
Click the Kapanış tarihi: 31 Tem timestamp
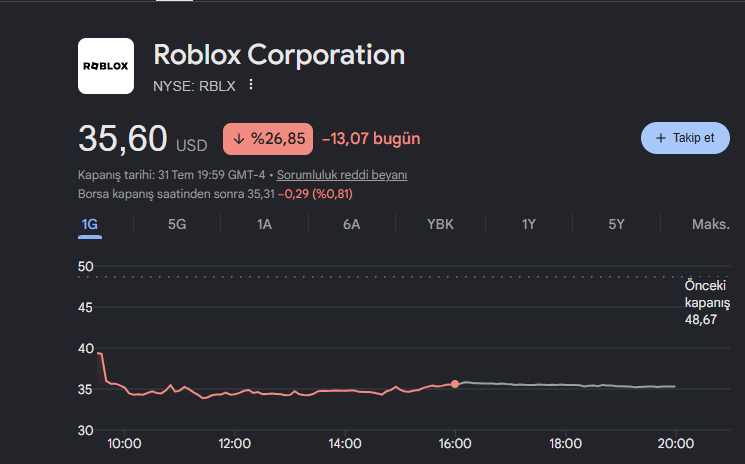tap(172, 175)
